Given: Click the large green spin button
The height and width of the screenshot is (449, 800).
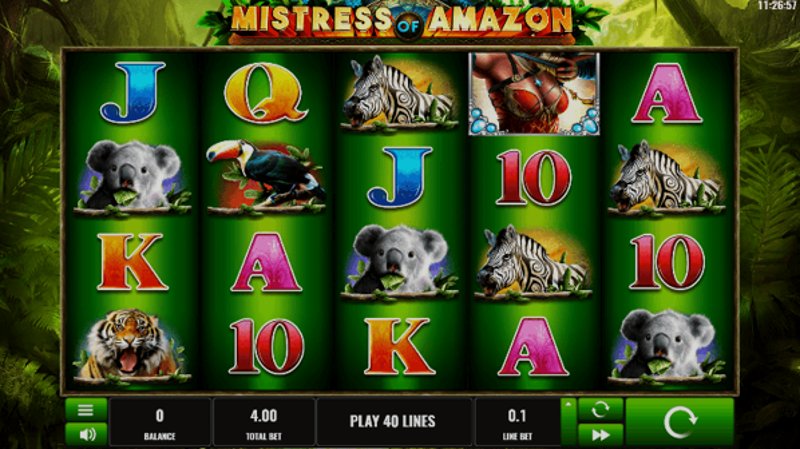Looking at the screenshot, I should pyautogui.click(x=680, y=422).
